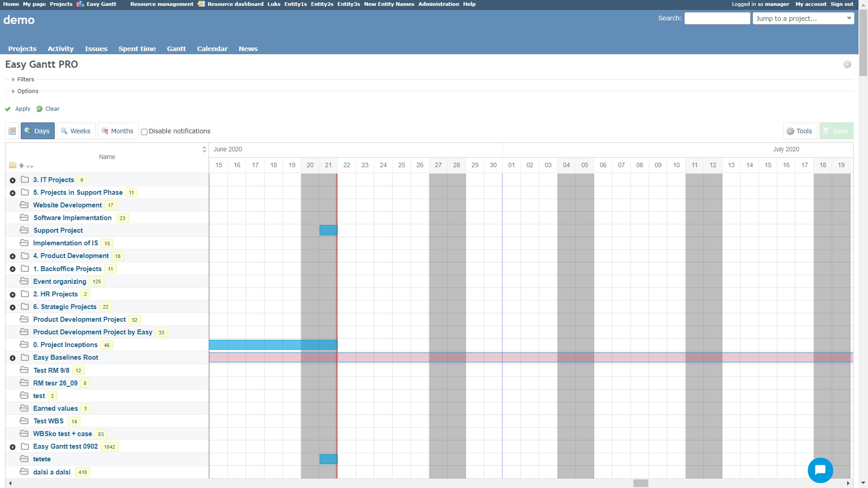
Task: Open the Gantt tab in main menu
Action: [176, 49]
